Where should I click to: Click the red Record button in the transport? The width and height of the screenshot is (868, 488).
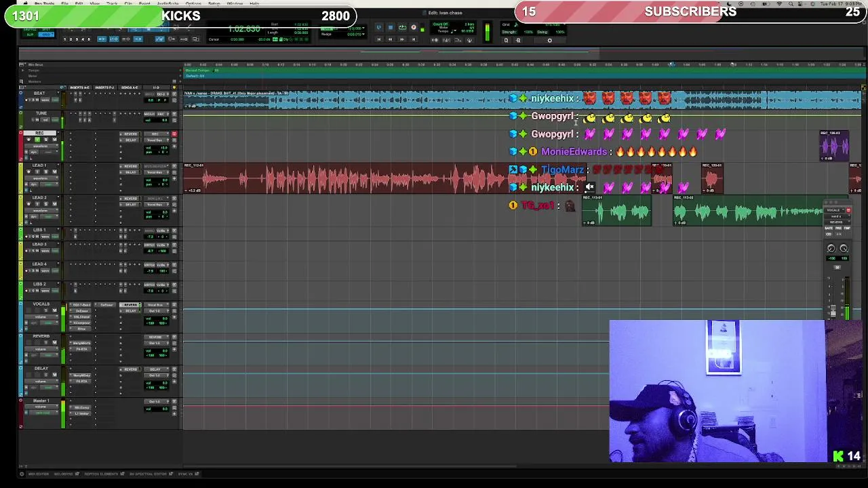pyautogui.click(x=414, y=27)
